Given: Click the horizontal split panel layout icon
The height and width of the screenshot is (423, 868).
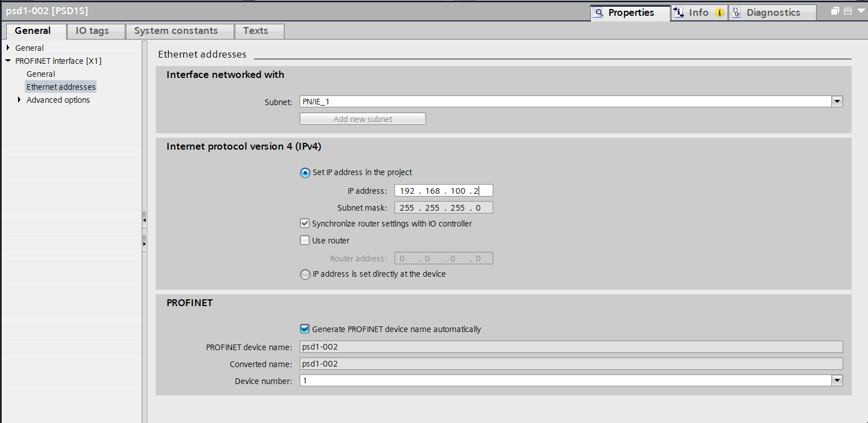Looking at the screenshot, I should pyautogui.click(x=847, y=11).
